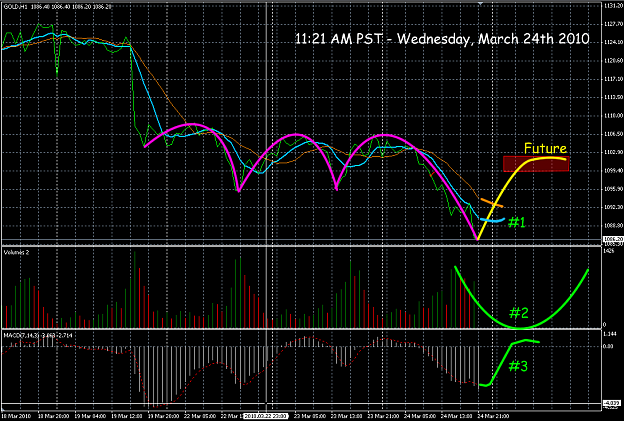Click the 1120.60 price axis label
625x421 pixels.
613,61
